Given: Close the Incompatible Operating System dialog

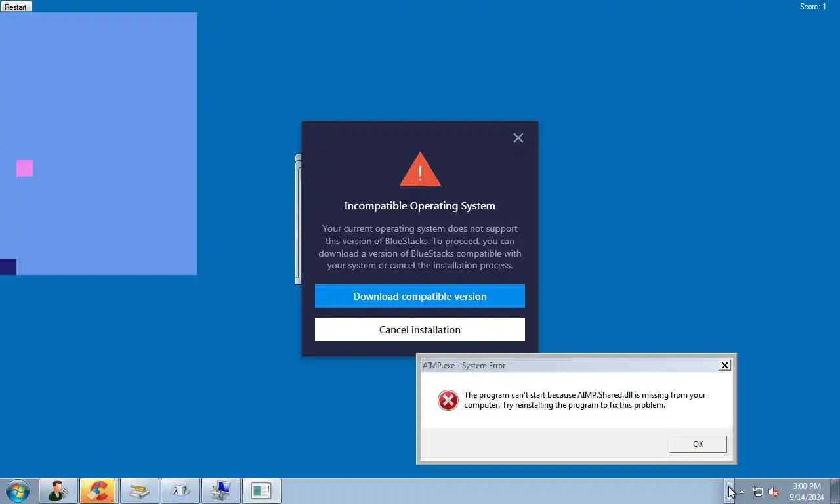Looking at the screenshot, I should point(518,138).
